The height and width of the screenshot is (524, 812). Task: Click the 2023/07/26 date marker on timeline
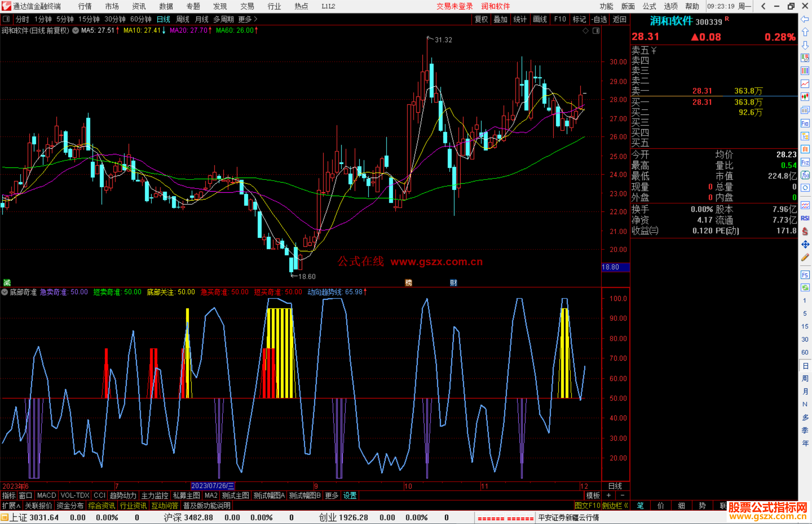pyautogui.click(x=212, y=486)
